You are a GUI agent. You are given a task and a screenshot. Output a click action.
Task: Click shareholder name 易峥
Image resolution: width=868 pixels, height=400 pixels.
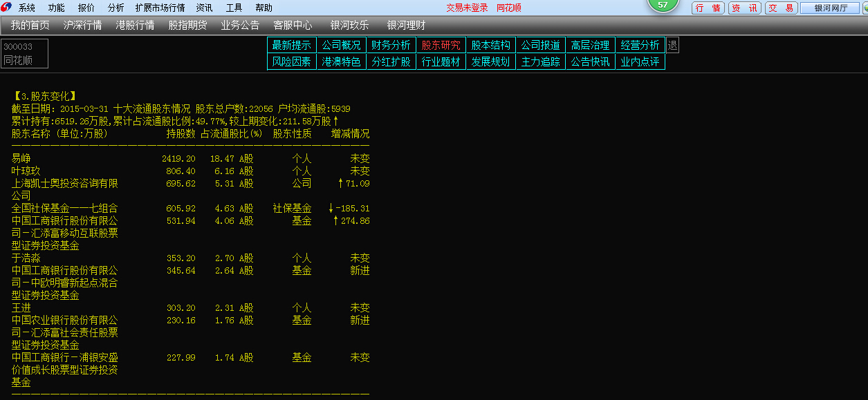tap(21, 158)
